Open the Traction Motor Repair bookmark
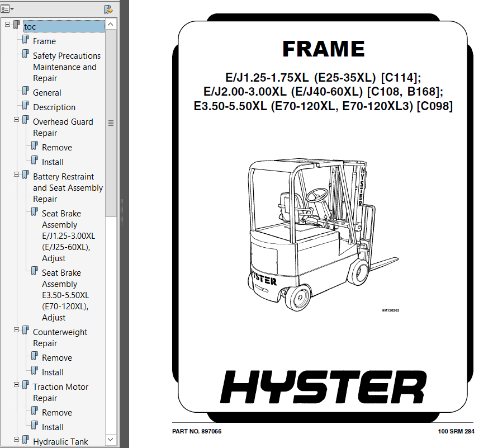 coord(61,393)
